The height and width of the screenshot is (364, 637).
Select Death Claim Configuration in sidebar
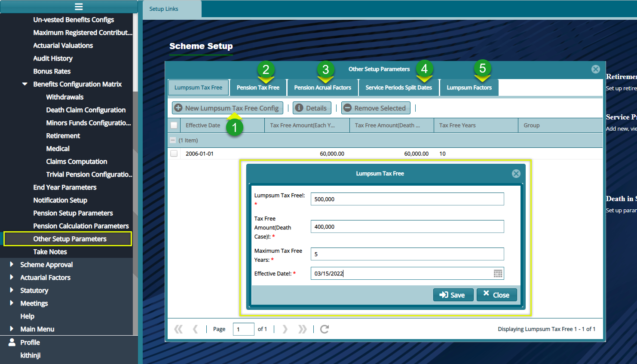[x=86, y=110]
